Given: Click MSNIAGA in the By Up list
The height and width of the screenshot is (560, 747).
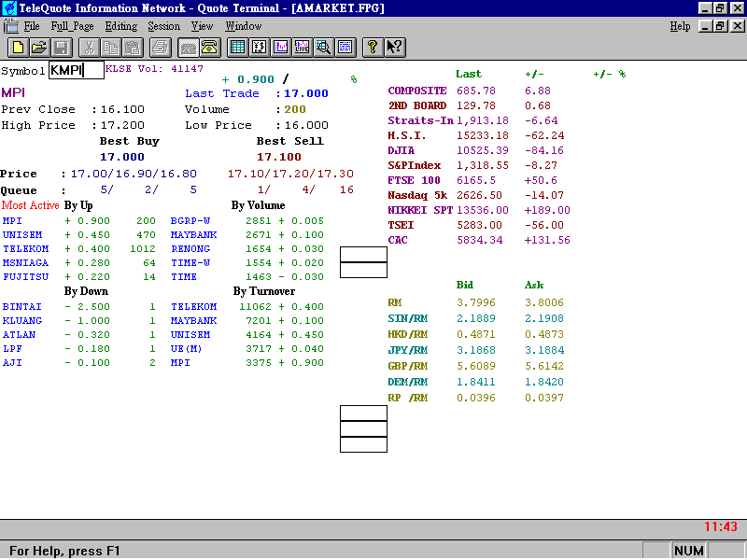Looking at the screenshot, I should [x=26, y=263].
